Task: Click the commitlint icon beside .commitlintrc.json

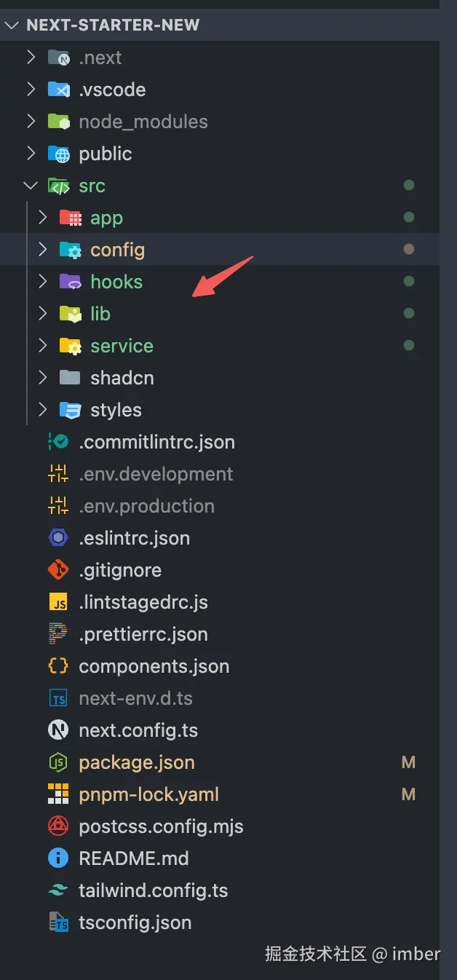Action: tap(58, 442)
